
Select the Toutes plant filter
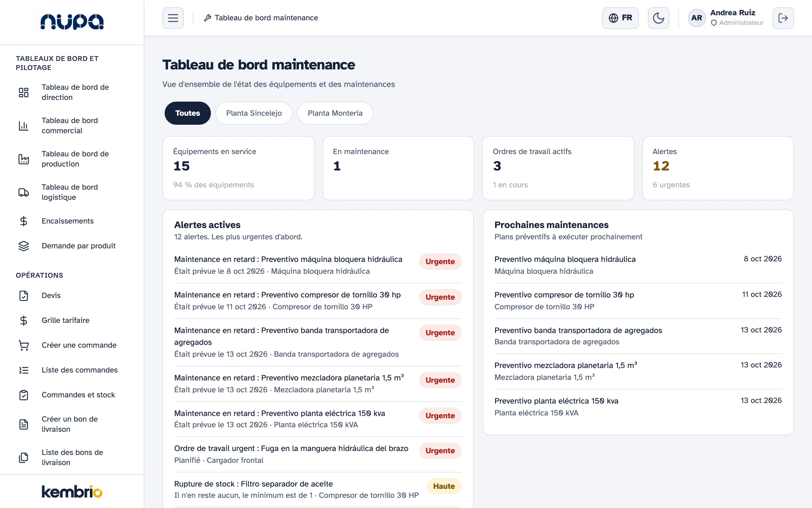(187, 113)
